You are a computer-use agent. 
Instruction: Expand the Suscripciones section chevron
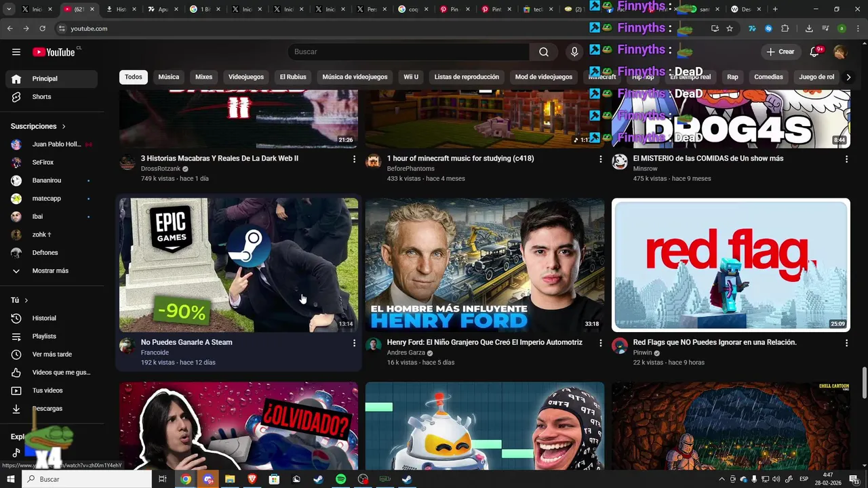[64, 127]
